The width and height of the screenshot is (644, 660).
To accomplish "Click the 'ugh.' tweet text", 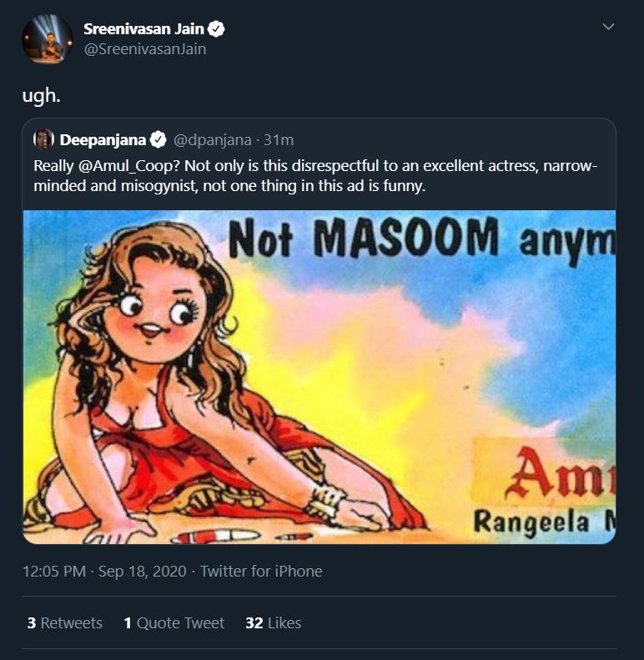I will [41, 96].
